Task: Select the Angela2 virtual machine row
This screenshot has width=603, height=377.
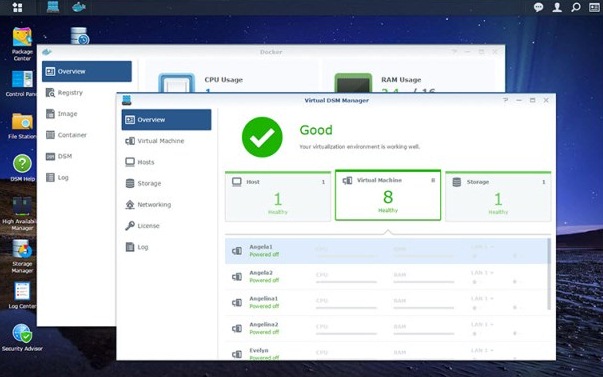Action: pyautogui.click(x=386, y=277)
